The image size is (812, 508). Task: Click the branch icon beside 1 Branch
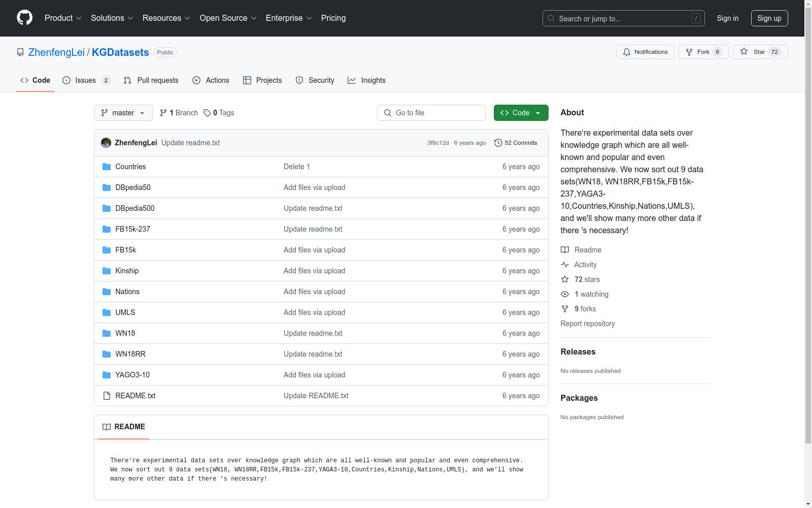[x=163, y=113]
